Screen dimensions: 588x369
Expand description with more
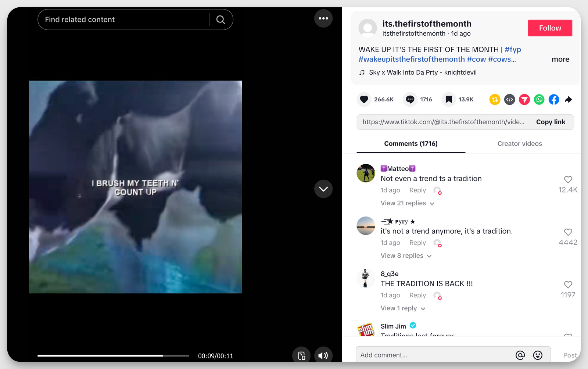[x=560, y=59]
